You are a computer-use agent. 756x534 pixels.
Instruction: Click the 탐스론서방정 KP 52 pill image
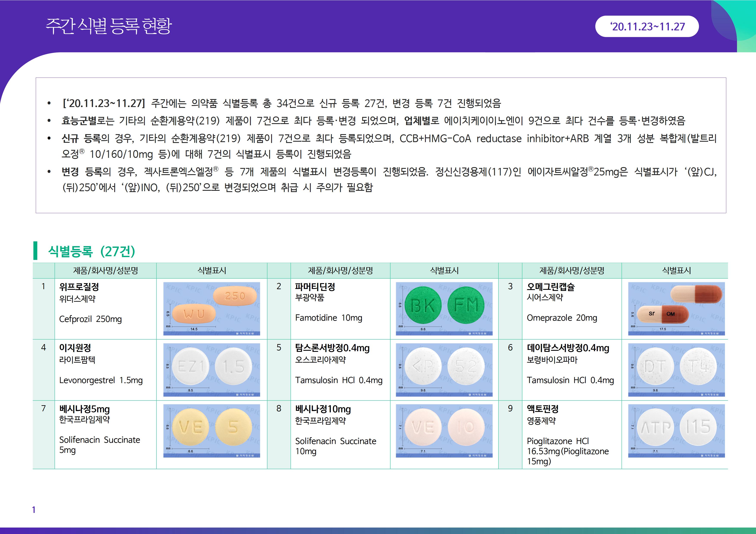444,369
